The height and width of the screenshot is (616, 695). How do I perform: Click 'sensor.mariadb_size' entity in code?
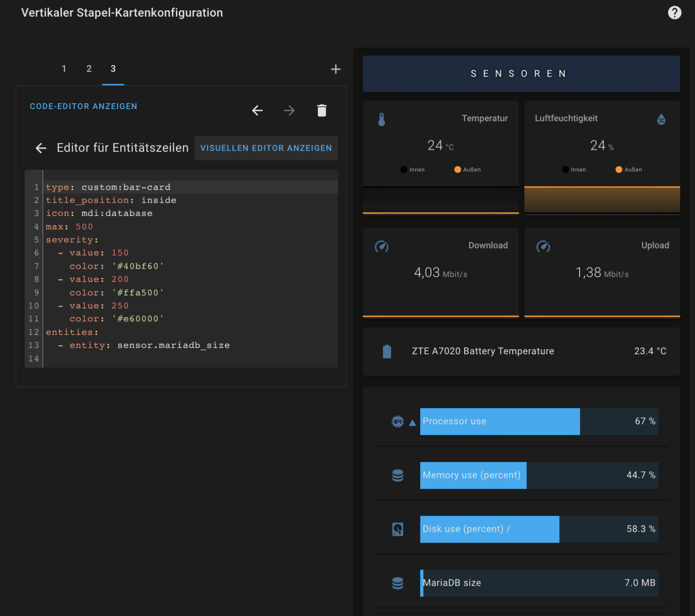[173, 345]
